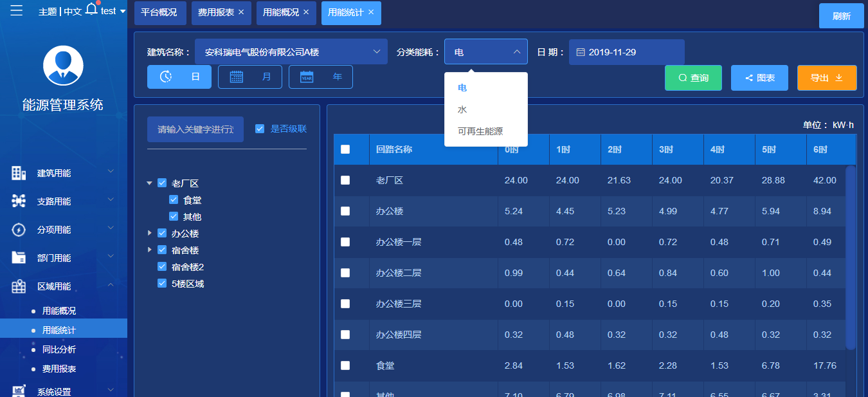Click the 刷新 refresh button

[841, 16]
